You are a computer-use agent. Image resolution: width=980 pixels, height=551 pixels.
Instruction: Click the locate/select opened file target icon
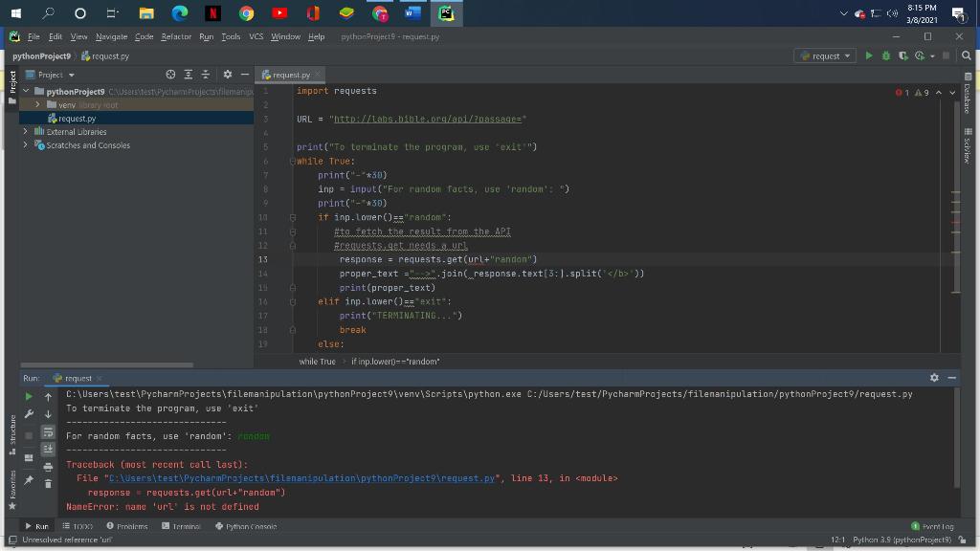coord(170,75)
